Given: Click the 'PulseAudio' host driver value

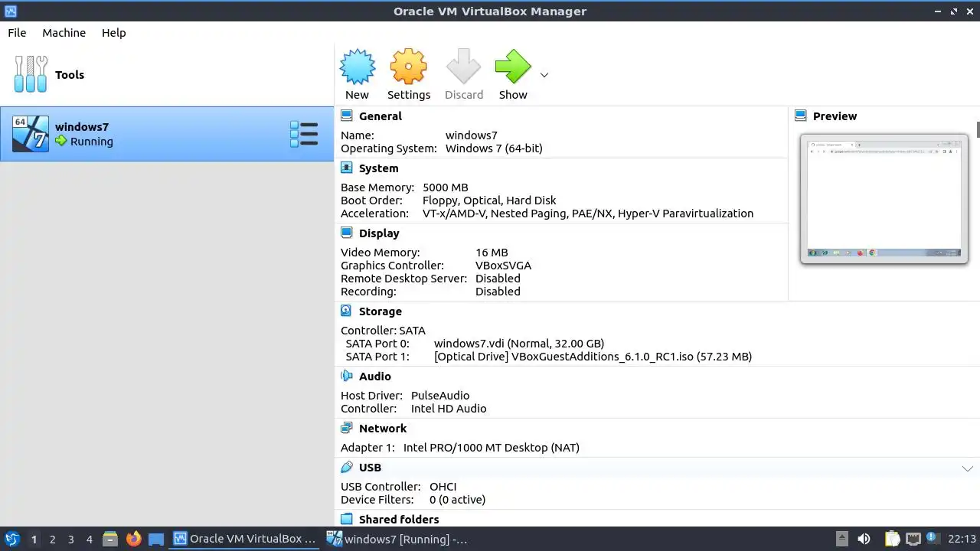Looking at the screenshot, I should coord(440,396).
